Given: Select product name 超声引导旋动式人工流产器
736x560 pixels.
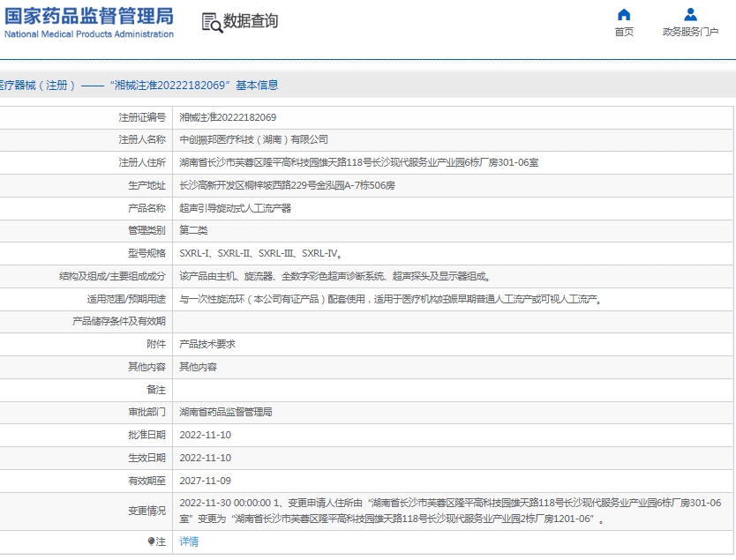Looking at the screenshot, I should [235, 208].
